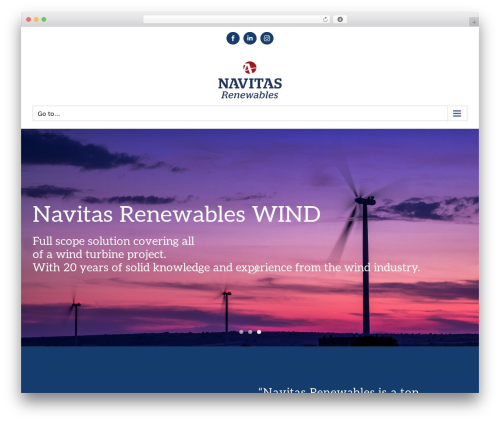Image resolution: width=500 pixels, height=423 pixels.
Task: Click the browser download button icon
Action: click(340, 19)
